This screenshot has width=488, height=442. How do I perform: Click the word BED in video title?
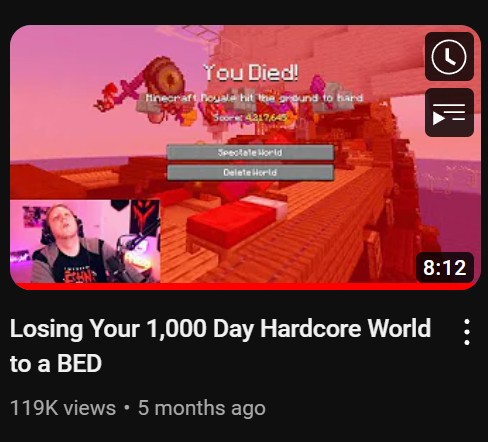[79, 363]
